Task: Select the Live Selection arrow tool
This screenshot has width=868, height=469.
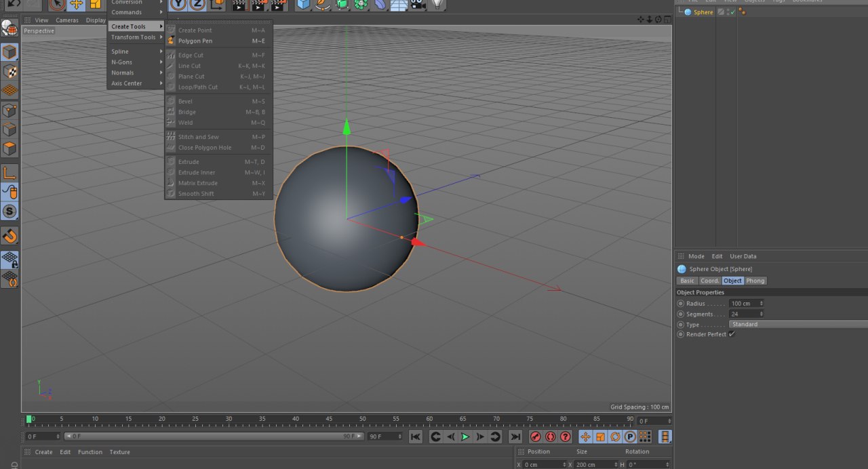Action: point(57,4)
